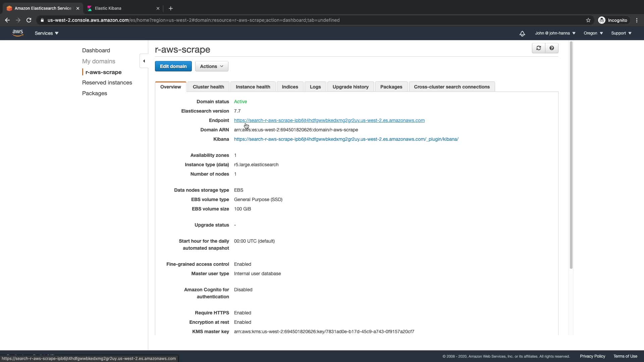Screen dimensions: 644x362
Task: Click the Edit domain button
Action: click(x=173, y=66)
